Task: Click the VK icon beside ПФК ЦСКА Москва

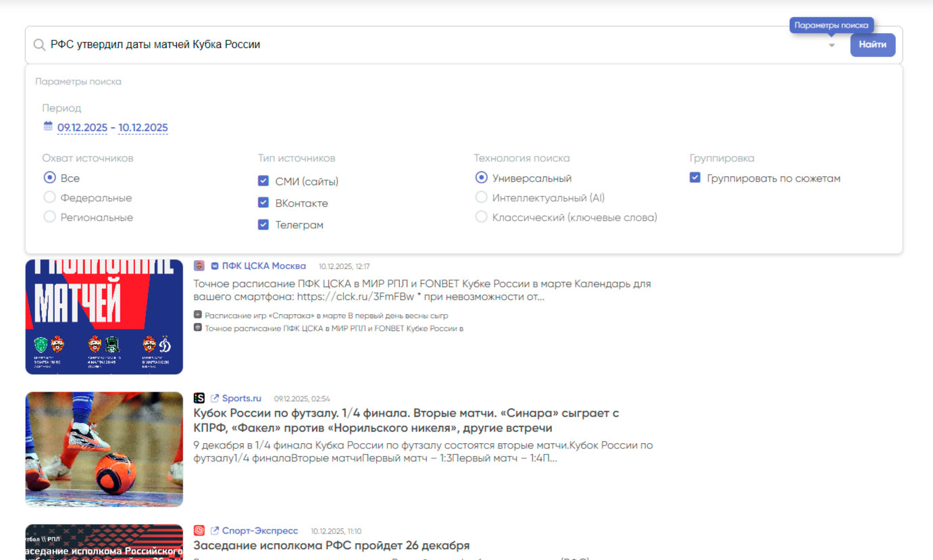Action: point(215,266)
